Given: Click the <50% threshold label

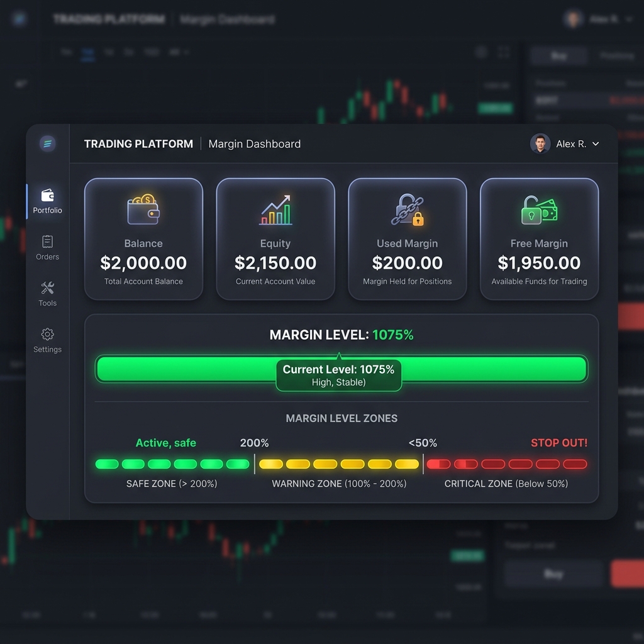Looking at the screenshot, I should tap(423, 443).
